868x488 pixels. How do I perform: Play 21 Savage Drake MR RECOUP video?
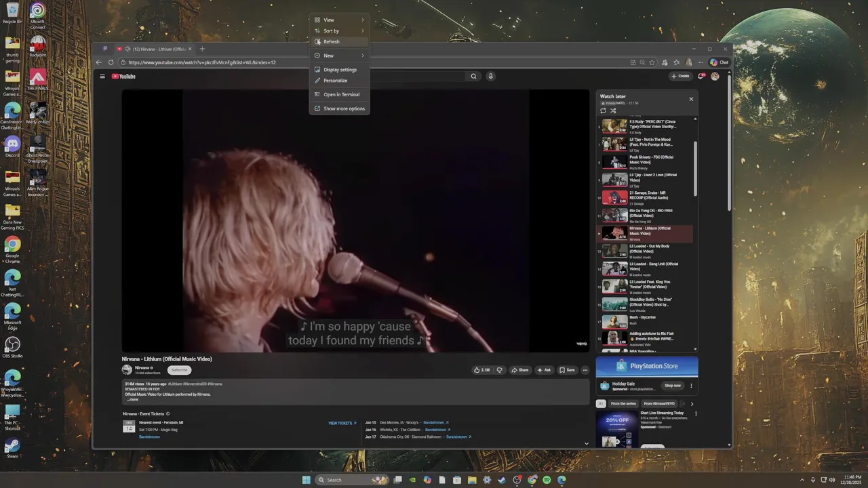tap(646, 197)
